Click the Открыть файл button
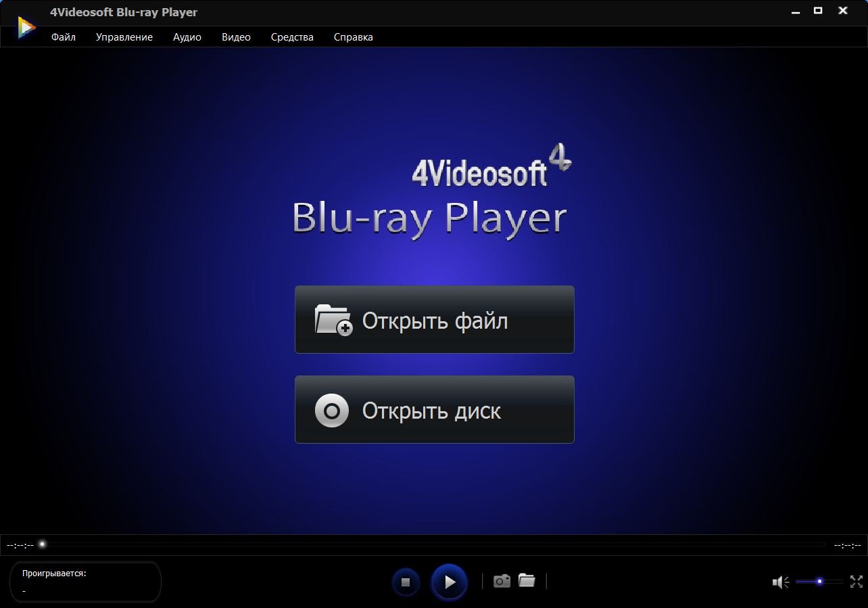 tap(435, 319)
